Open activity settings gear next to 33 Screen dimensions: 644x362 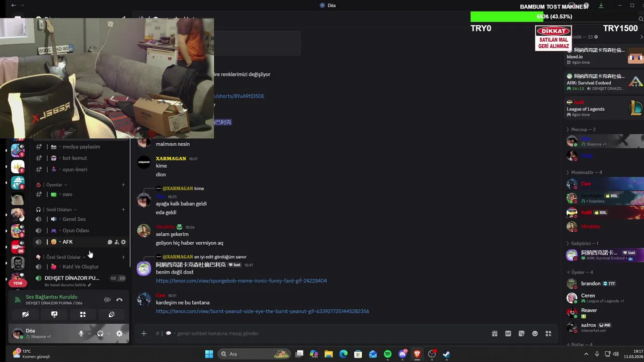pos(596,37)
